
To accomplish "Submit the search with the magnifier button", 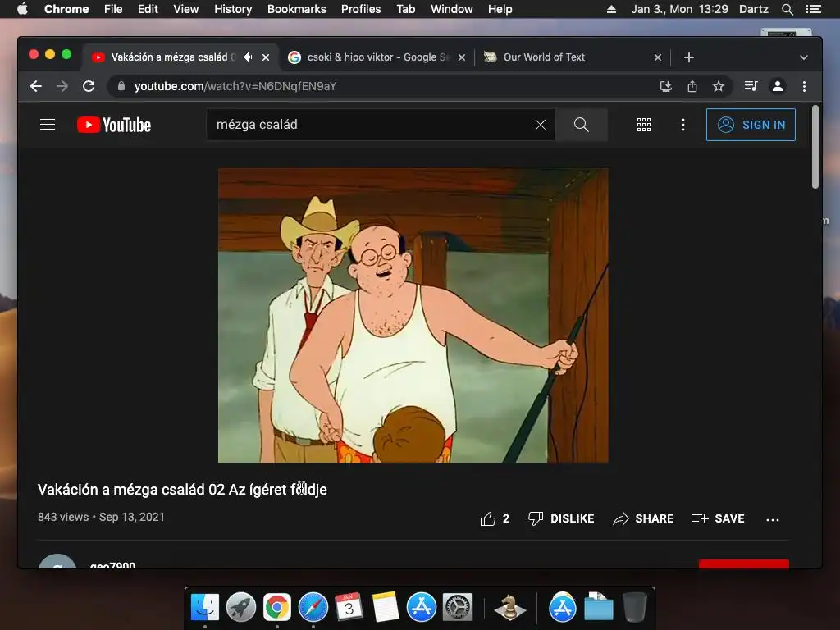I will pyautogui.click(x=582, y=125).
